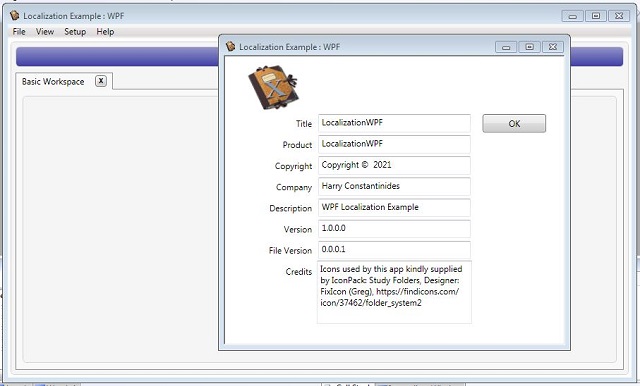Click the About dialog title bar icon
Viewport: 640px width, 386px height.
tap(231, 47)
